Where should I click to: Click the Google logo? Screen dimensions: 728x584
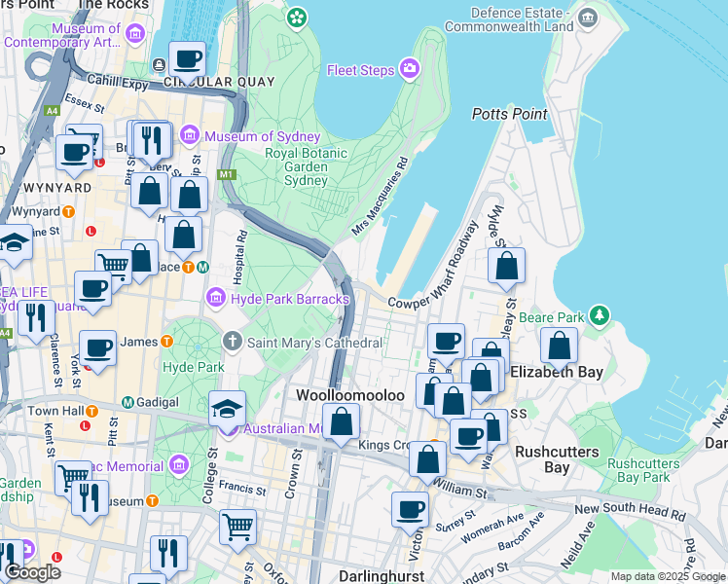coord(33,573)
